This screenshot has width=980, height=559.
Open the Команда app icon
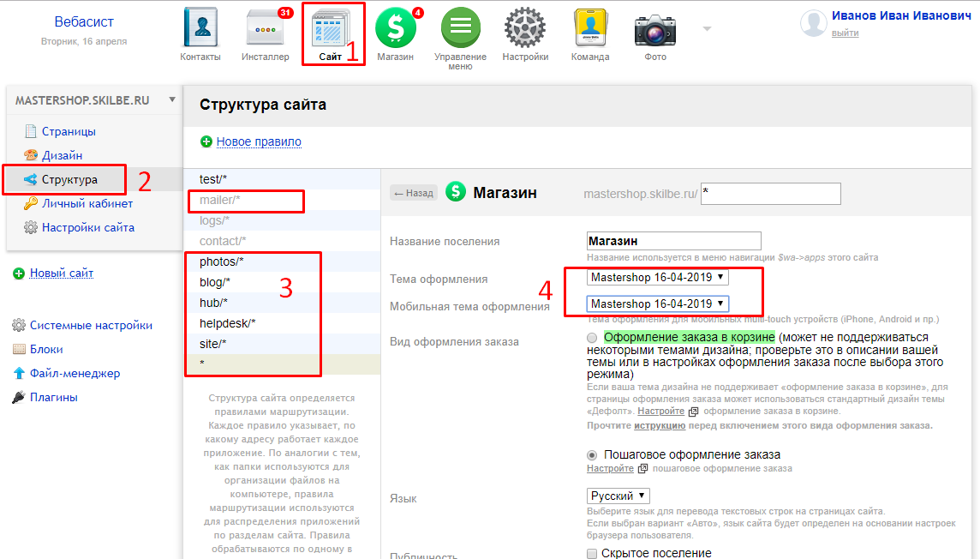click(x=590, y=29)
